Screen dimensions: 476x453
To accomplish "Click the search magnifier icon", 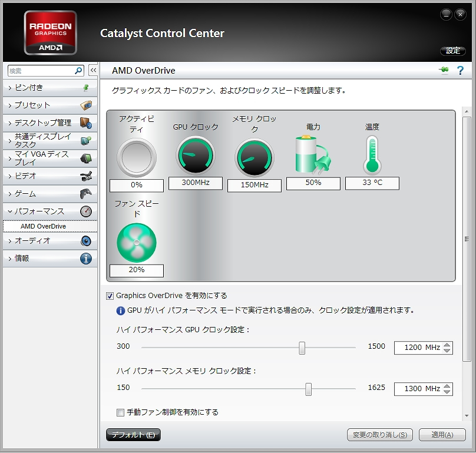I will 78,71.
